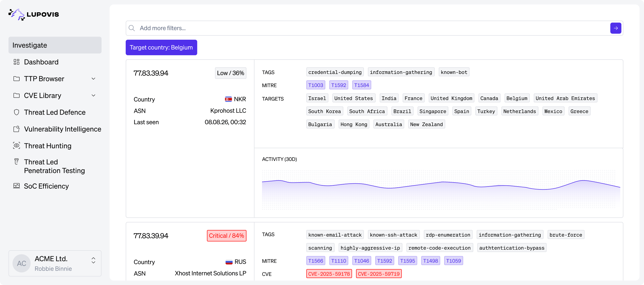Open MITRE technique T1566
This screenshot has height=285, width=644.
(316, 261)
